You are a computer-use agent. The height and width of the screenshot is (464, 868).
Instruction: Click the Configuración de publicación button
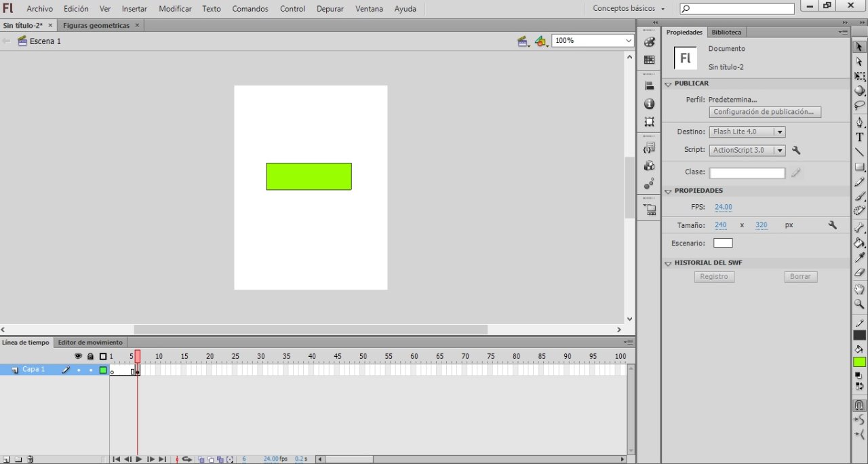[x=764, y=112]
